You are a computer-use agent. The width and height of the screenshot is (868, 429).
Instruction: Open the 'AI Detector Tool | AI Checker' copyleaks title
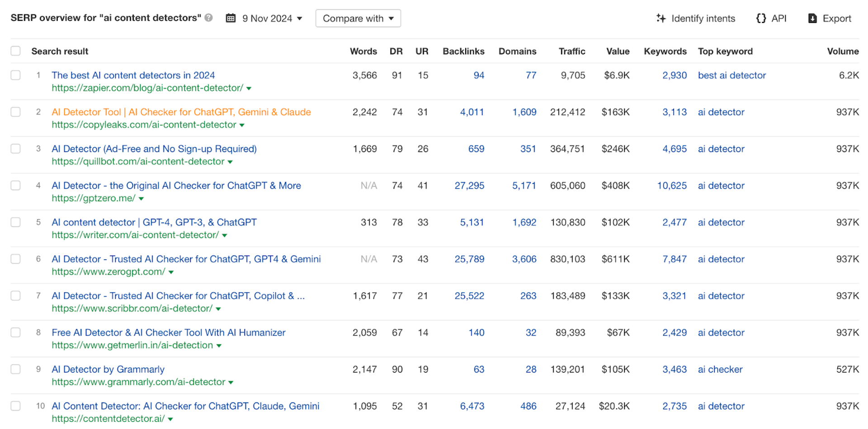[181, 112]
